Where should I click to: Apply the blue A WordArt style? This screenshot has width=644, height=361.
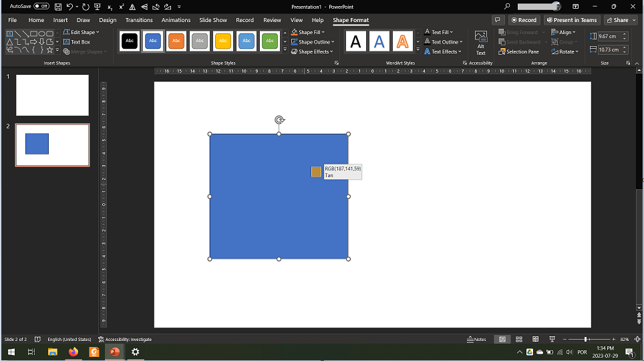coord(379,41)
